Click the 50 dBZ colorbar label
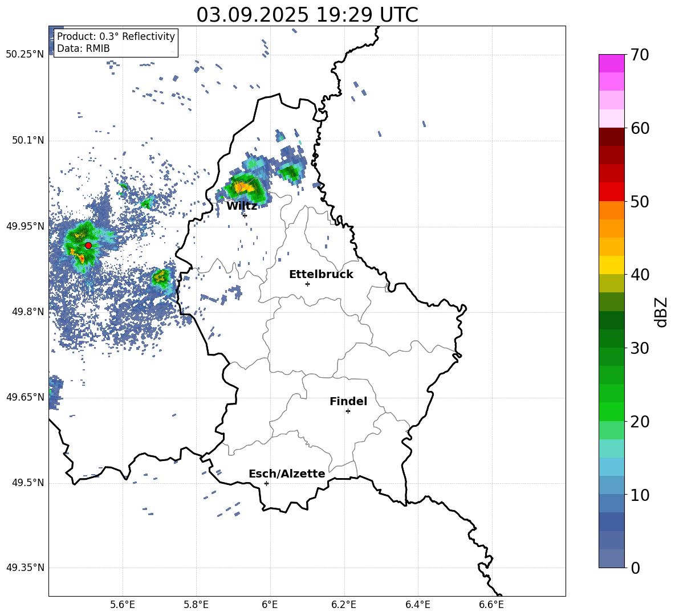The height and width of the screenshot is (616, 675). pos(640,202)
